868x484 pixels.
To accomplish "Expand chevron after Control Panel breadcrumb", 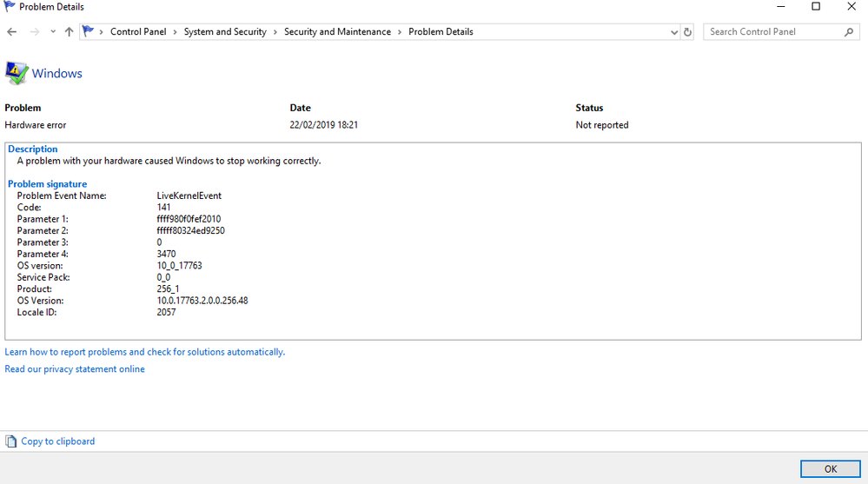I will coord(175,32).
